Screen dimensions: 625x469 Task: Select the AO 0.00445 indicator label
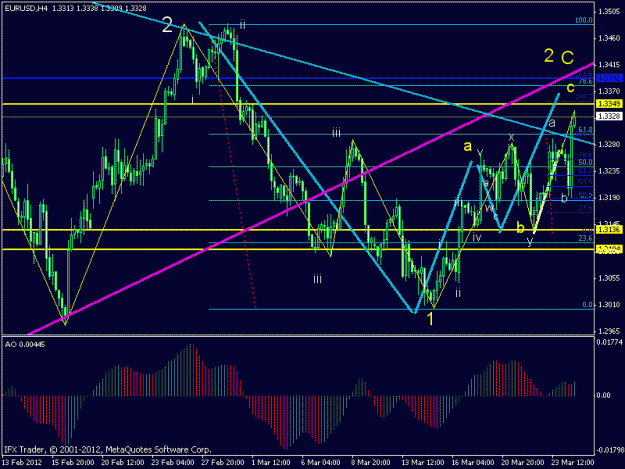point(25,344)
